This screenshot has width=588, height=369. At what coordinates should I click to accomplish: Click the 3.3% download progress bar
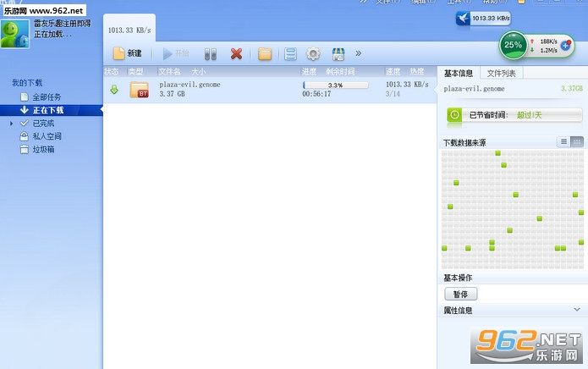point(335,85)
